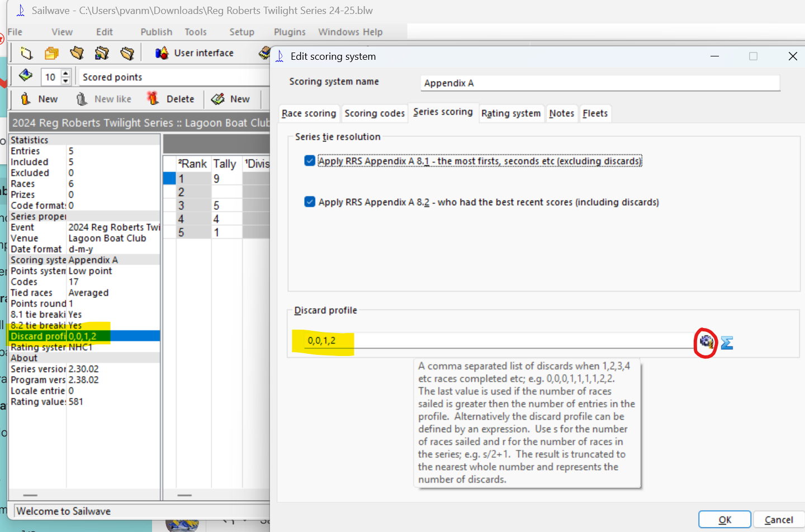Select the Discard profile row in Statistics
Viewport: 805px width, 532px height.
(84, 336)
